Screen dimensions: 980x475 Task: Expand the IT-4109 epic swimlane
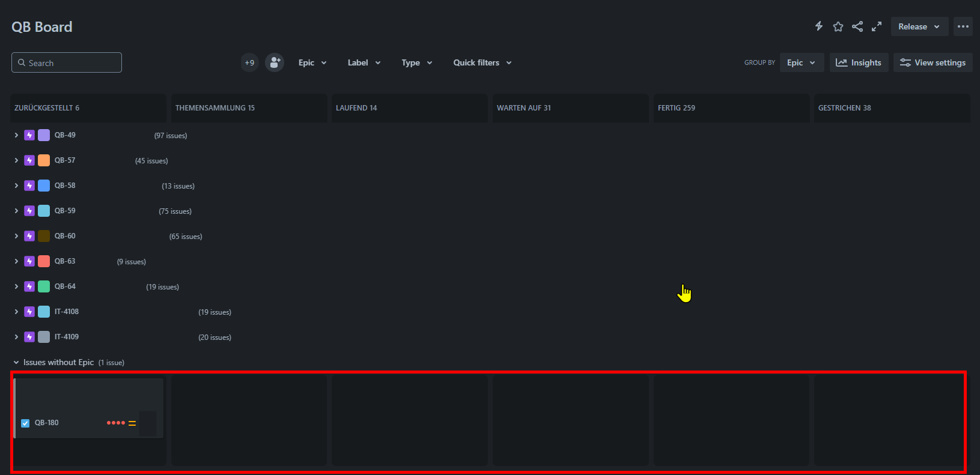[16, 337]
